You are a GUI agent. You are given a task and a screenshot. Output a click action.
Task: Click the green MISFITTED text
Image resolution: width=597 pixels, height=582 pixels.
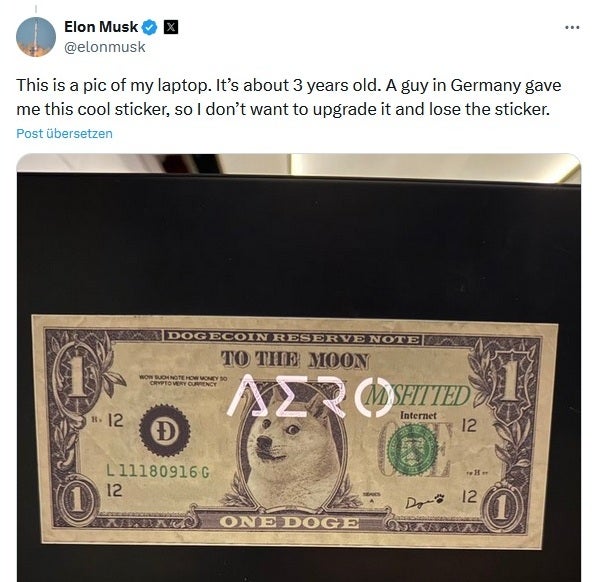pyautogui.click(x=417, y=396)
